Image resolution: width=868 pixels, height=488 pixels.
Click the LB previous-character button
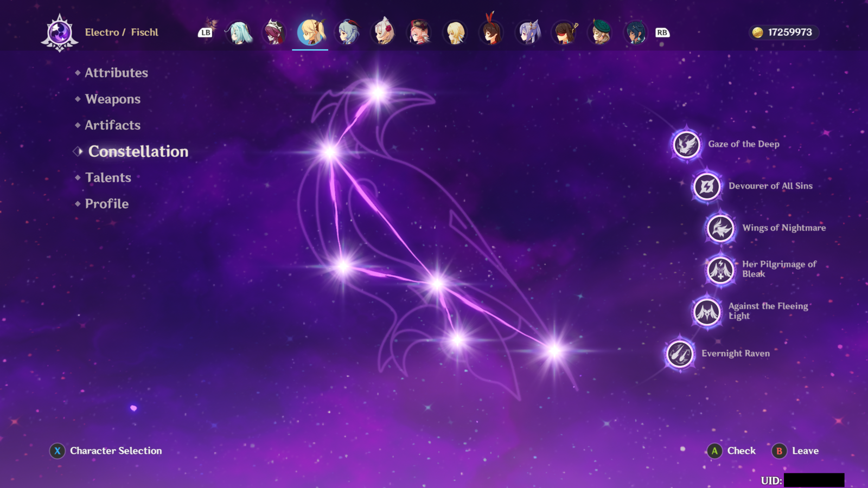point(206,33)
